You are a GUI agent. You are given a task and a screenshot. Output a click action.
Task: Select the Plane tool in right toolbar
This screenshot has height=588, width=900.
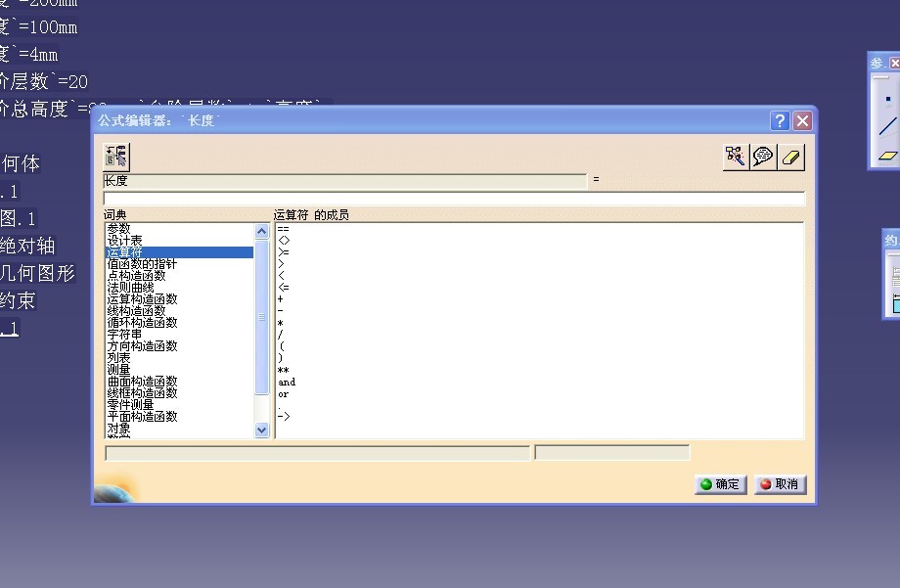click(888, 156)
